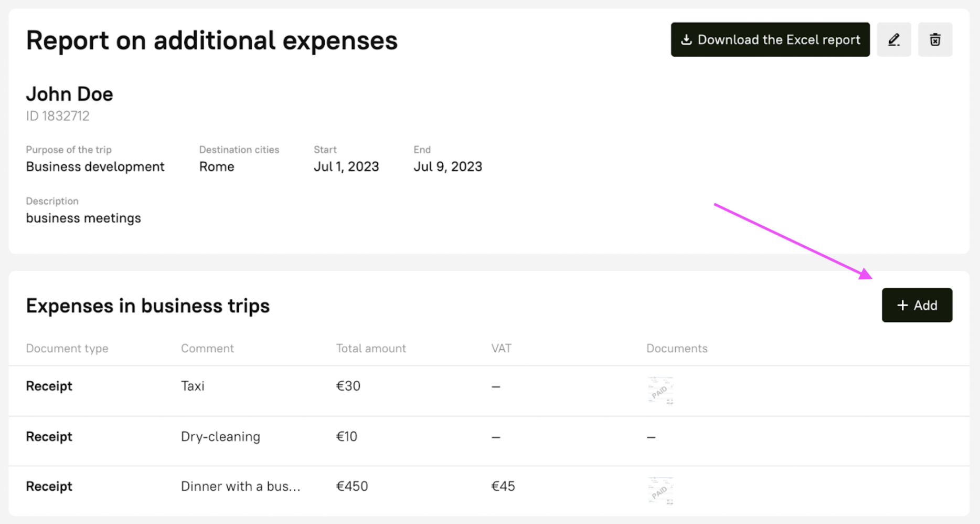Click the pencil edit icon
The image size is (980, 524).
[x=894, y=40]
